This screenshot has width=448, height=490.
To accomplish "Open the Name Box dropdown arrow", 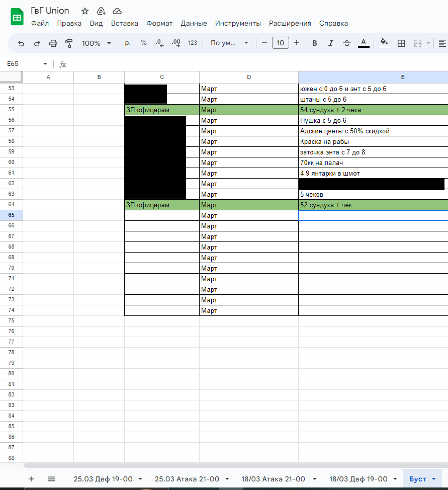I will (x=45, y=64).
